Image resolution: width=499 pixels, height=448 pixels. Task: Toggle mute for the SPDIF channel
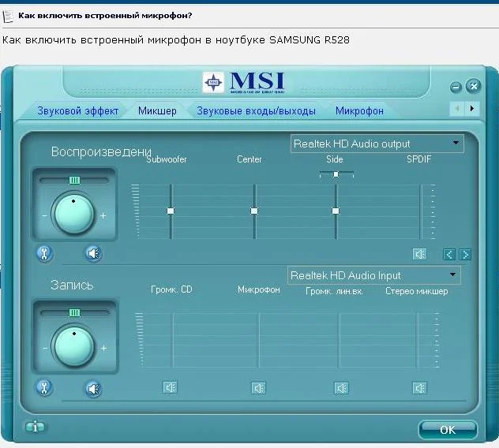pos(420,254)
